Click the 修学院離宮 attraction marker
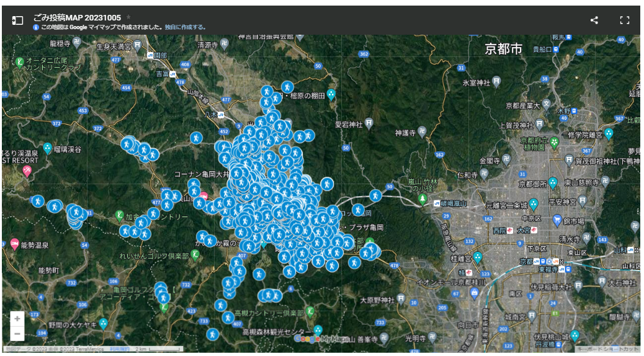Image resolution: width=644 pixels, height=356 pixels. pos(609,133)
